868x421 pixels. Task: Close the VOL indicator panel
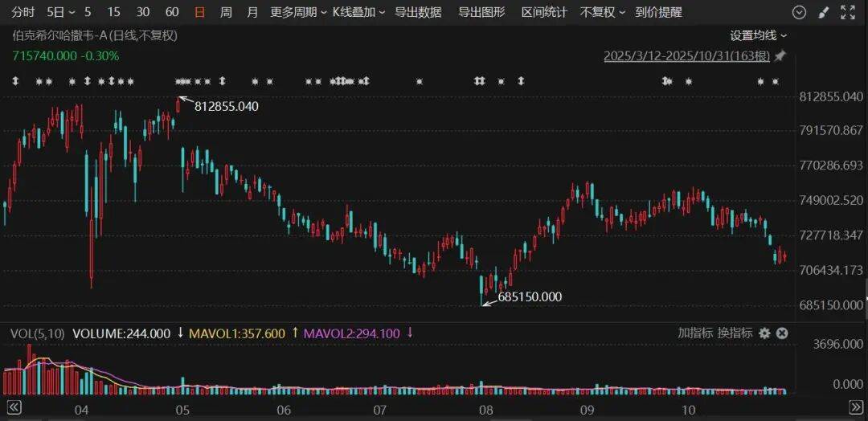coord(782,333)
